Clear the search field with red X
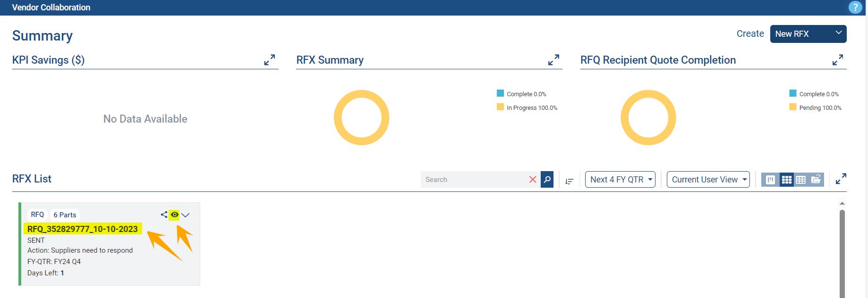Screen dimensions: 868x298 (x=533, y=180)
